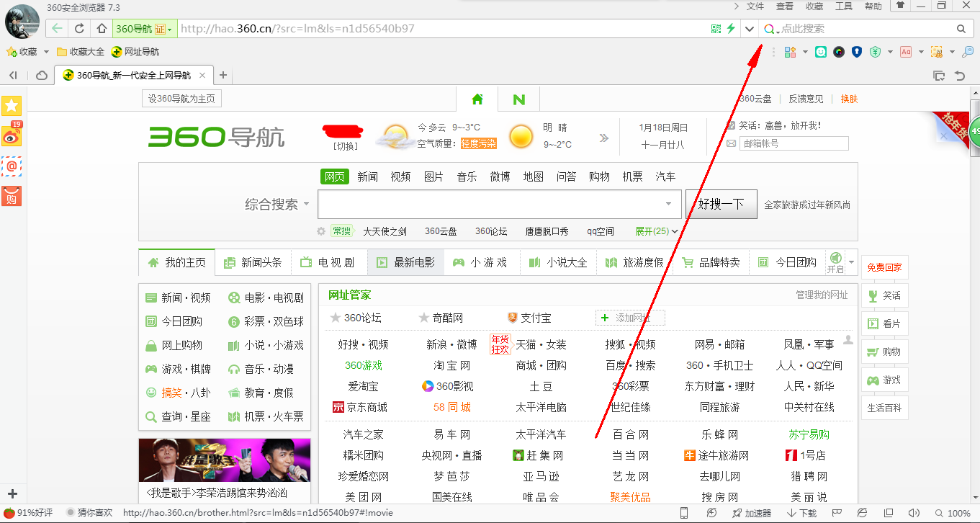Image resolution: width=980 pixels, height=523 pixels.
Task: Open the new tab plus button
Action: click(223, 75)
